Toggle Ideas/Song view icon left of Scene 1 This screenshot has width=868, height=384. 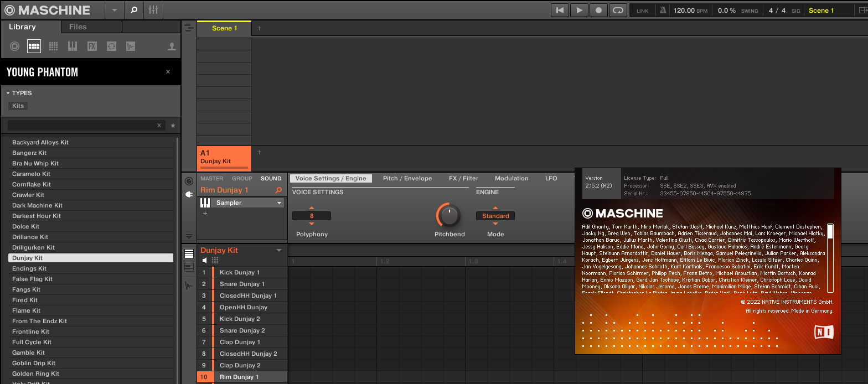click(189, 28)
